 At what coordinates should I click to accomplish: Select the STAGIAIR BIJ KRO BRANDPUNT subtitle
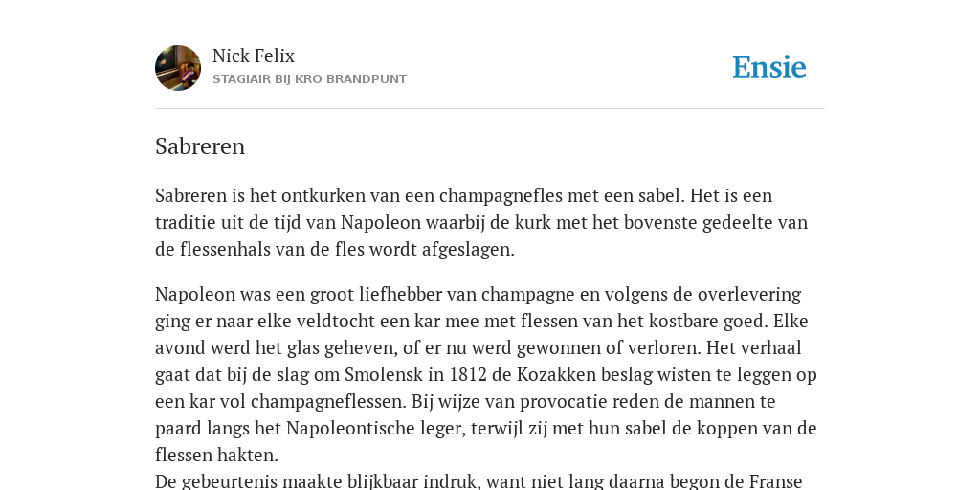[x=309, y=79]
